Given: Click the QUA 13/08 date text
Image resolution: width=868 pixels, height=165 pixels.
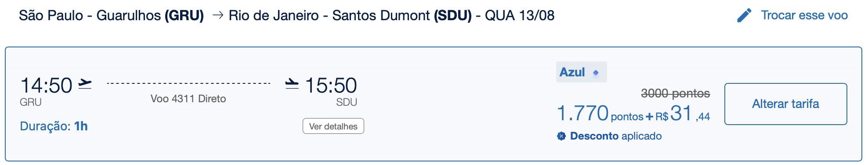Looking at the screenshot, I should [x=520, y=16].
